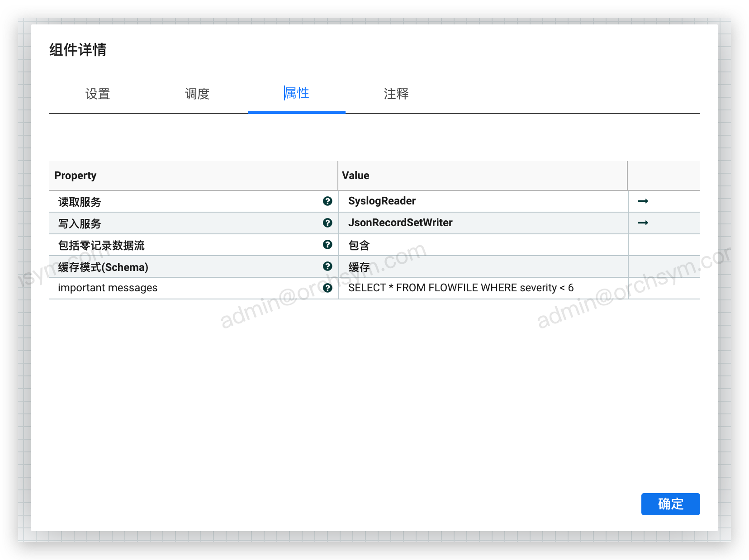Viewport: 749px width, 560px height.
Task: Click help icon for 包括零记录数据流 property
Action: point(327,245)
